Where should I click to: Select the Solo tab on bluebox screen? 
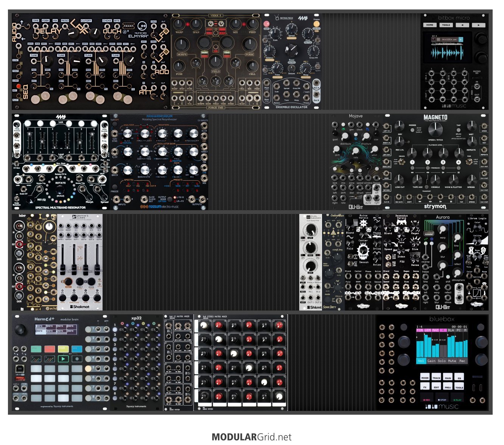click(x=442, y=361)
